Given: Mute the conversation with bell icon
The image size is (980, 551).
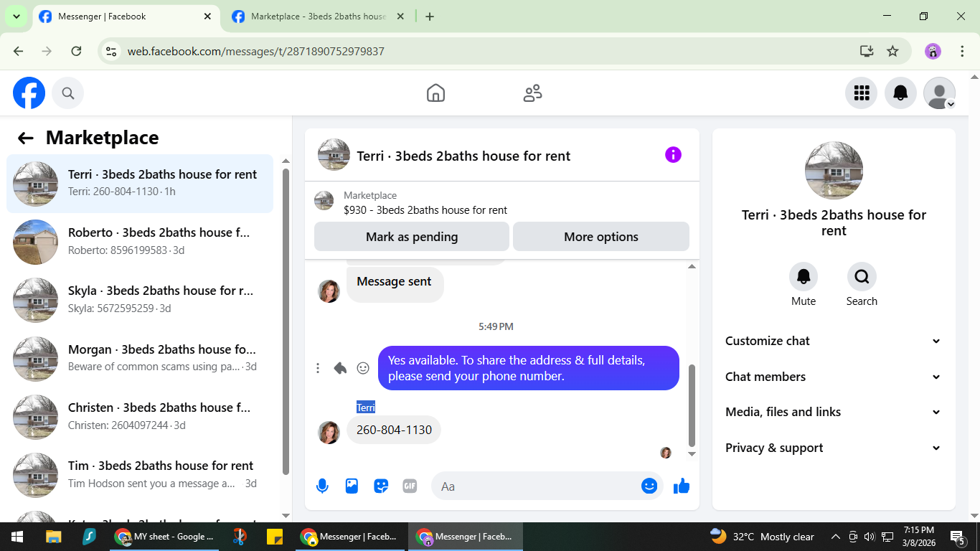Looking at the screenshot, I should (804, 276).
